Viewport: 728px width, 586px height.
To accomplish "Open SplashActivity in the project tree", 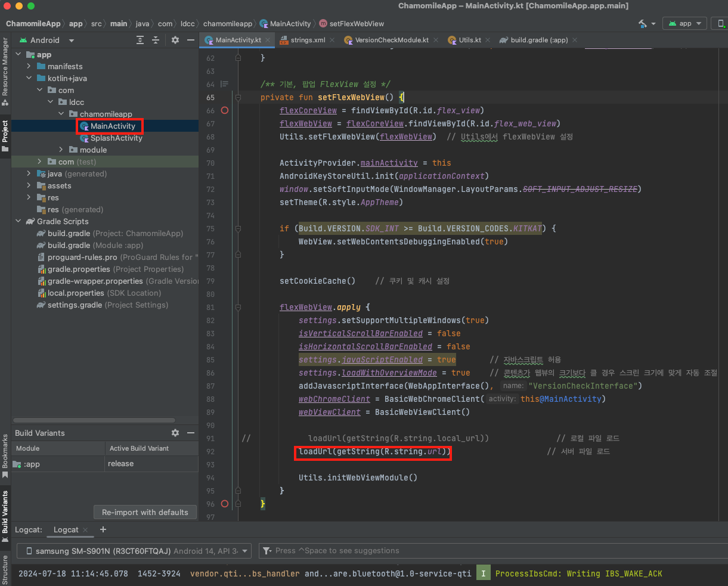I will point(116,138).
